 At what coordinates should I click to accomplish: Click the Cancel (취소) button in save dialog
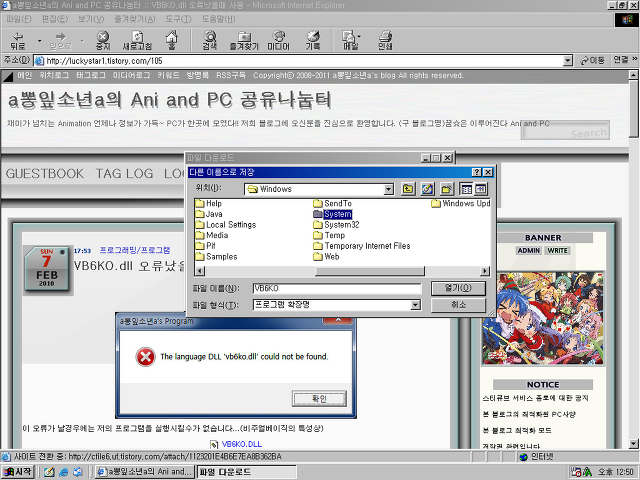pyautogui.click(x=458, y=305)
